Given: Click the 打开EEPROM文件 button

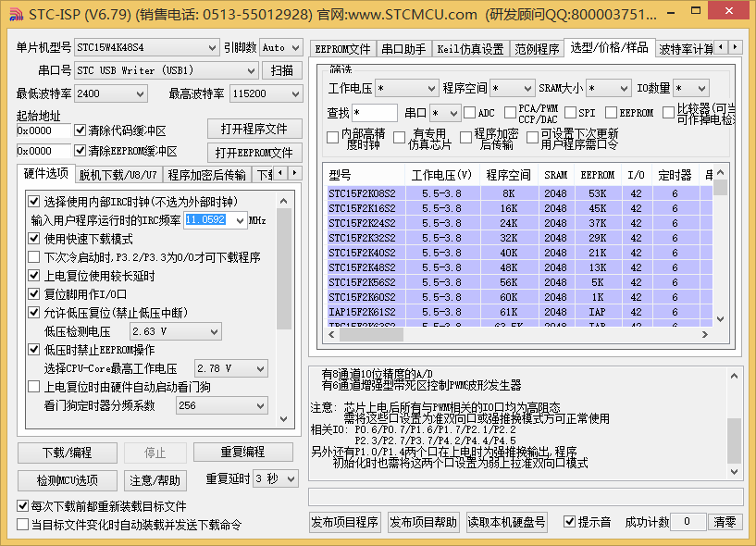Looking at the screenshot, I should click(254, 153).
